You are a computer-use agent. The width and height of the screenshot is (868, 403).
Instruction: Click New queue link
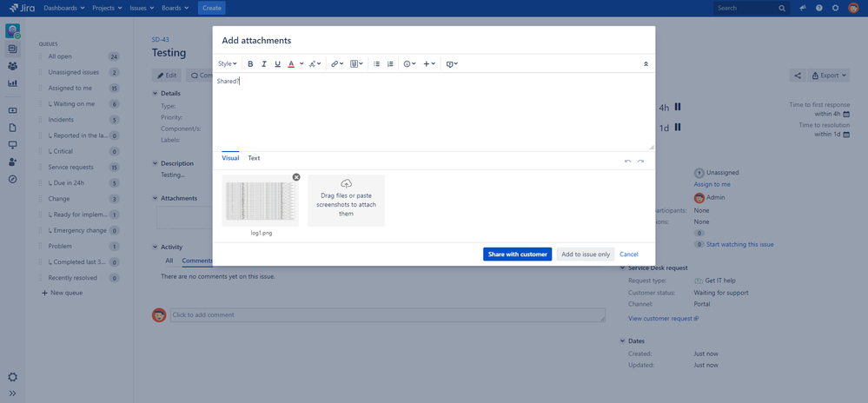click(x=62, y=293)
